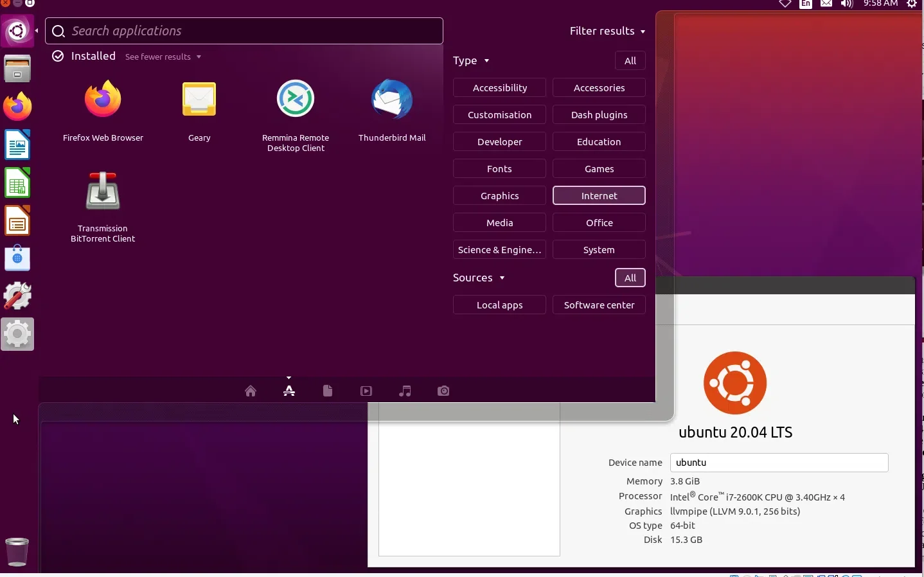
Task: Click the 15.3 GB disk value
Action: coord(686,540)
